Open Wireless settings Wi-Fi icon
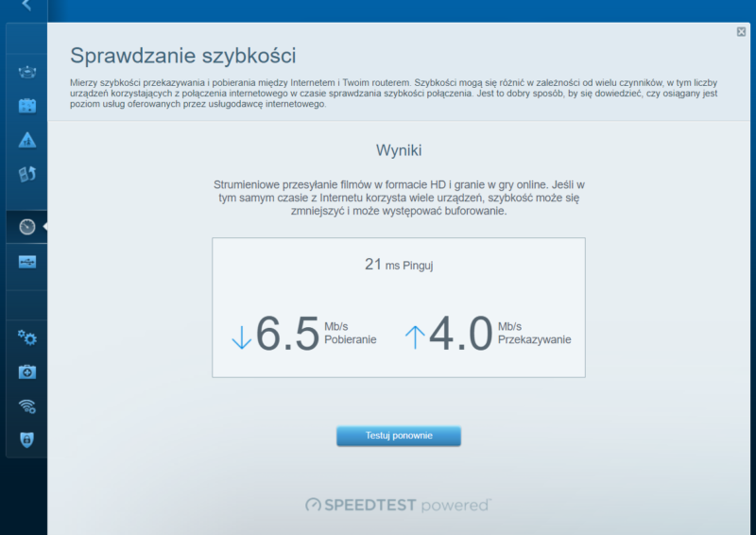The width and height of the screenshot is (756, 535). [27, 406]
